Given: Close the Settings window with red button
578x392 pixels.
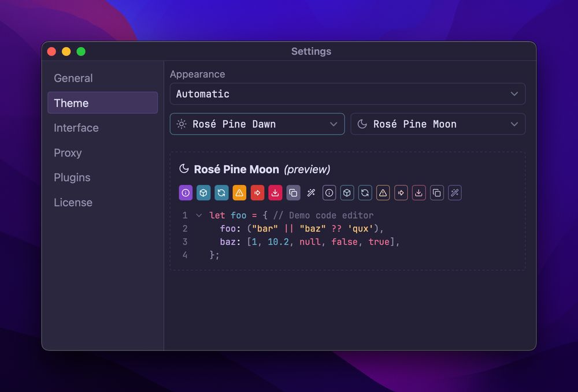Looking at the screenshot, I should 51,51.
